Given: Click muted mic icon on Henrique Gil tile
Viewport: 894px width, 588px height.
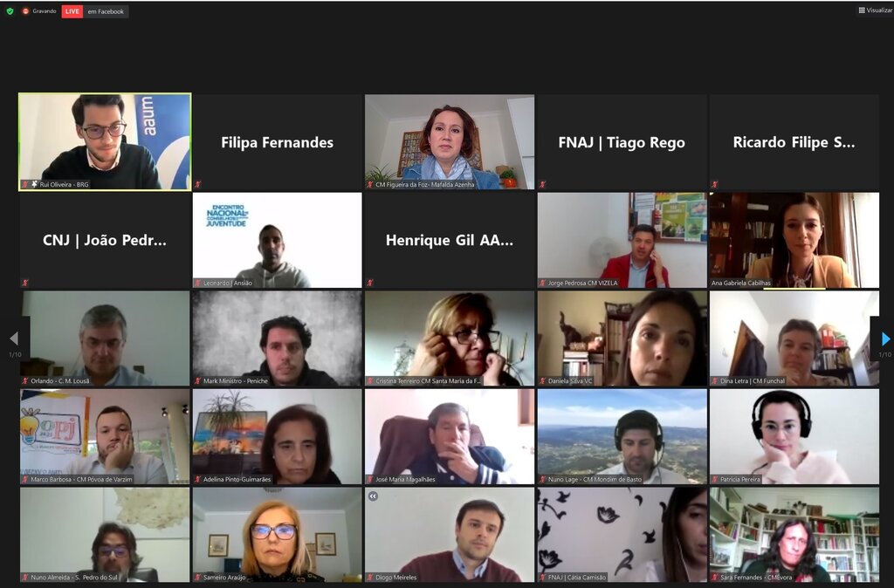Looking at the screenshot, I should (370, 283).
